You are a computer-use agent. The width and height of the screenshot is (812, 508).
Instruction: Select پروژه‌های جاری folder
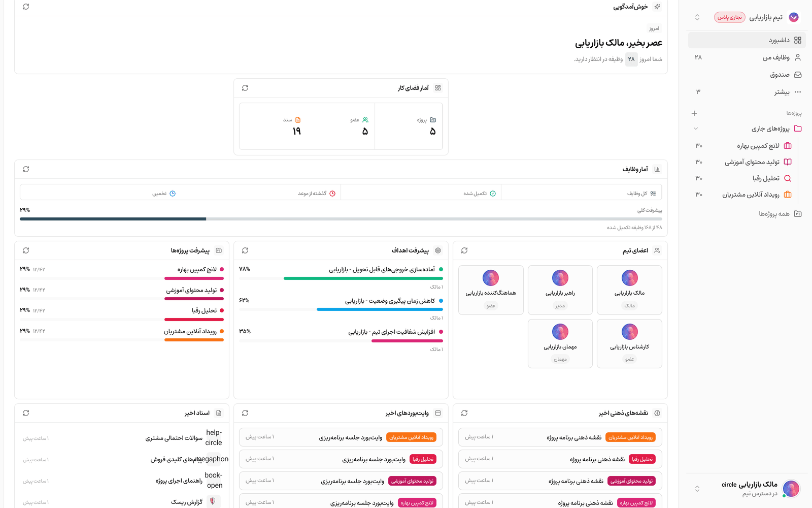tap(747, 129)
